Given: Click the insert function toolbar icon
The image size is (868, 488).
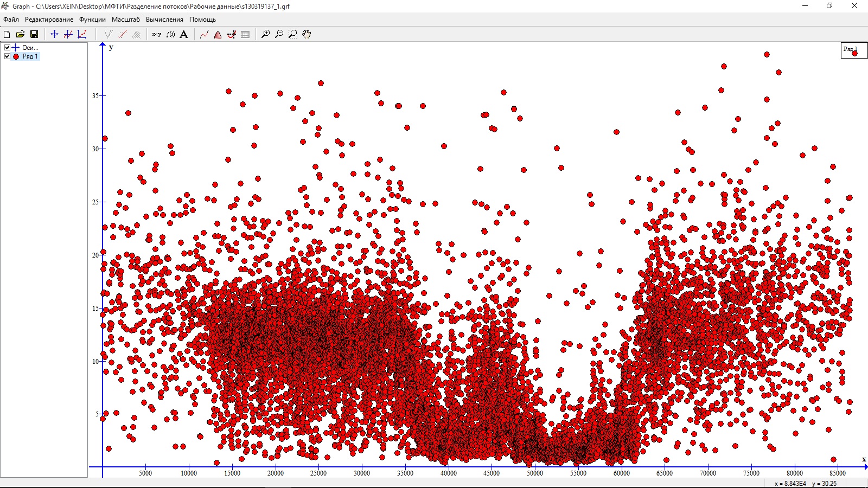Looking at the screenshot, I should pyautogui.click(x=68, y=34).
